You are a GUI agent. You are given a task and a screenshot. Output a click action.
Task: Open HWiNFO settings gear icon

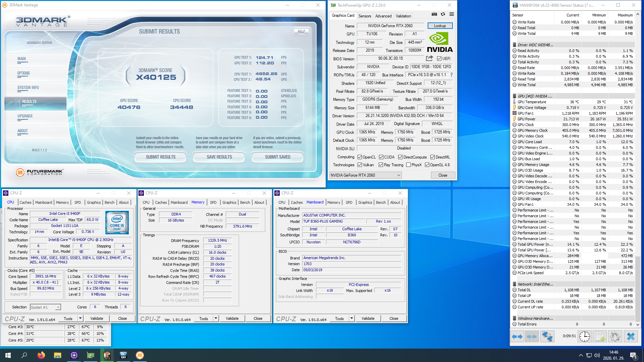coord(615,336)
